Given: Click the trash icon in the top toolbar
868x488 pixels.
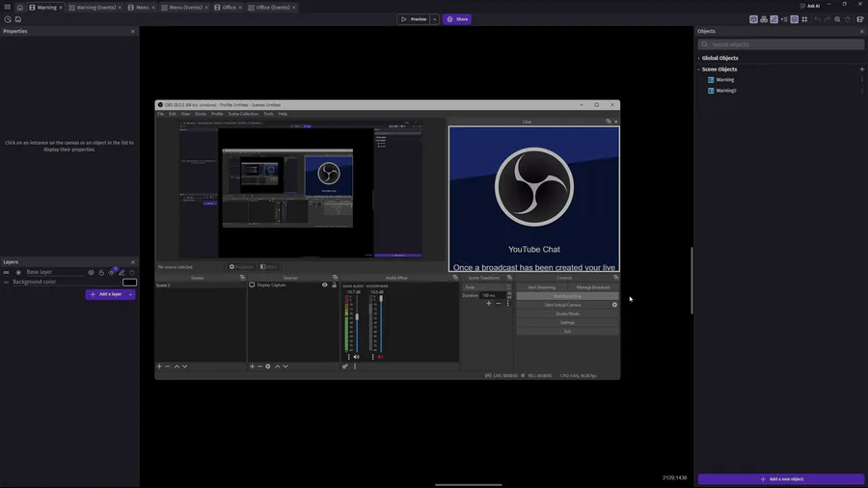Looking at the screenshot, I should click(848, 19).
